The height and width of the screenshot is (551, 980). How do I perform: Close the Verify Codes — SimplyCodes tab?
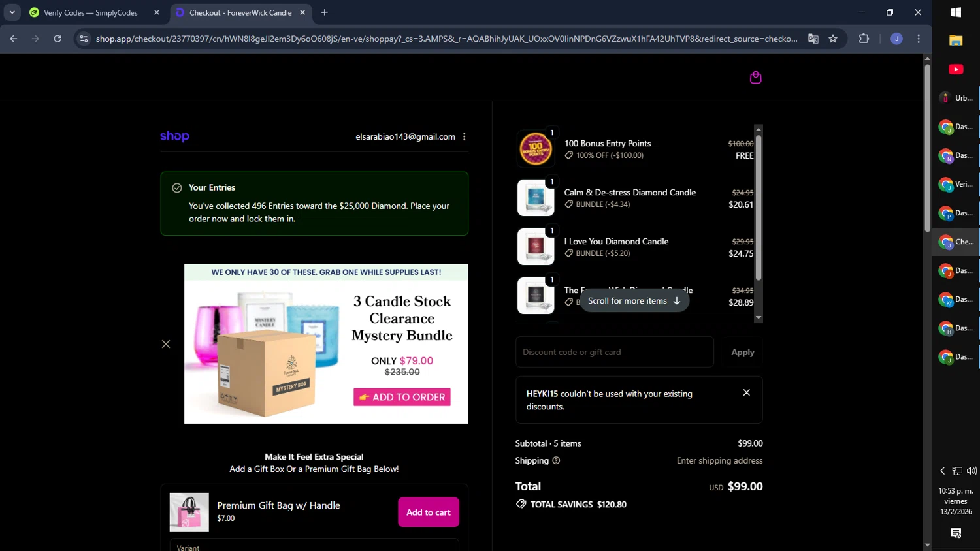click(157, 12)
